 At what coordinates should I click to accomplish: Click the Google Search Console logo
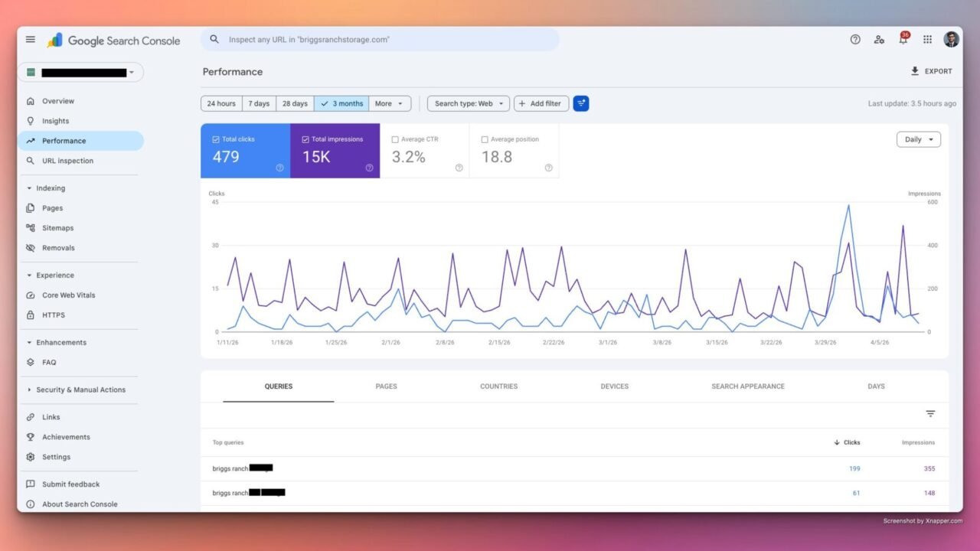coord(113,41)
